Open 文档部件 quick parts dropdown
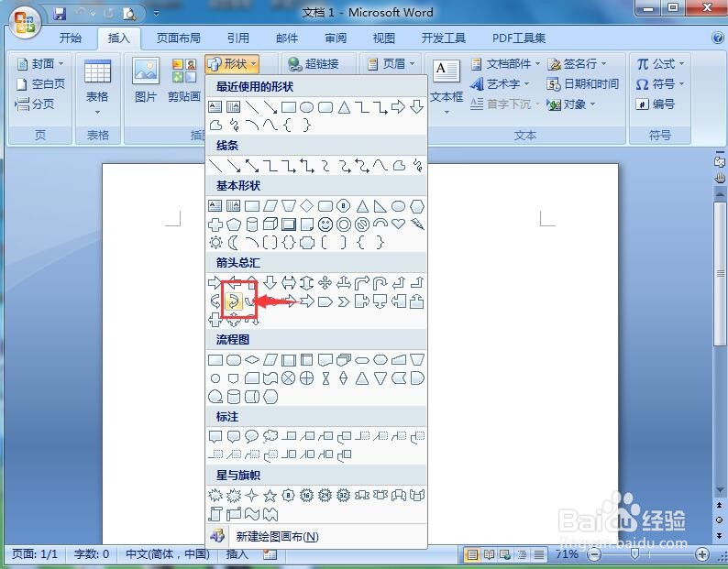 tap(505, 63)
